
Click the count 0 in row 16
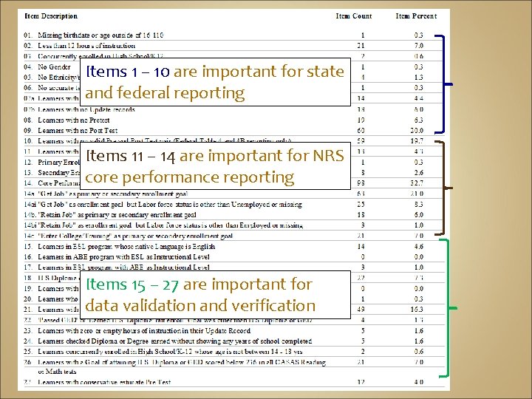[363, 257]
